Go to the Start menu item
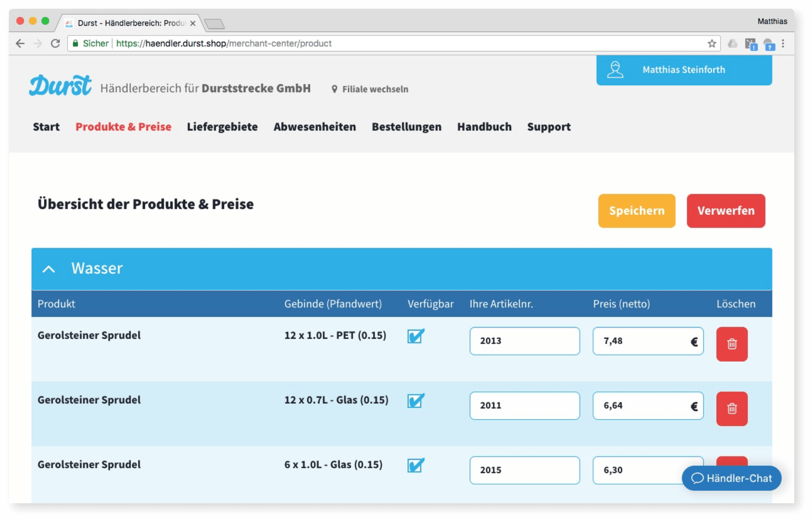This screenshot has height=521, width=812. (46, 127)
